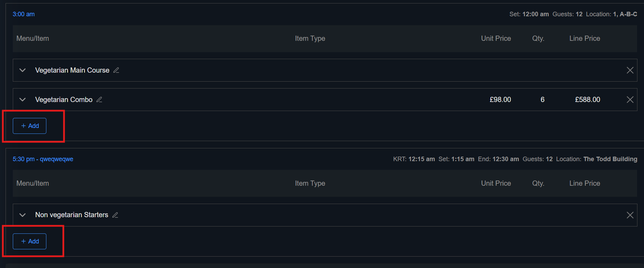
Task: Add an item to the 3:00 am session
Action: tap(30, 126)
